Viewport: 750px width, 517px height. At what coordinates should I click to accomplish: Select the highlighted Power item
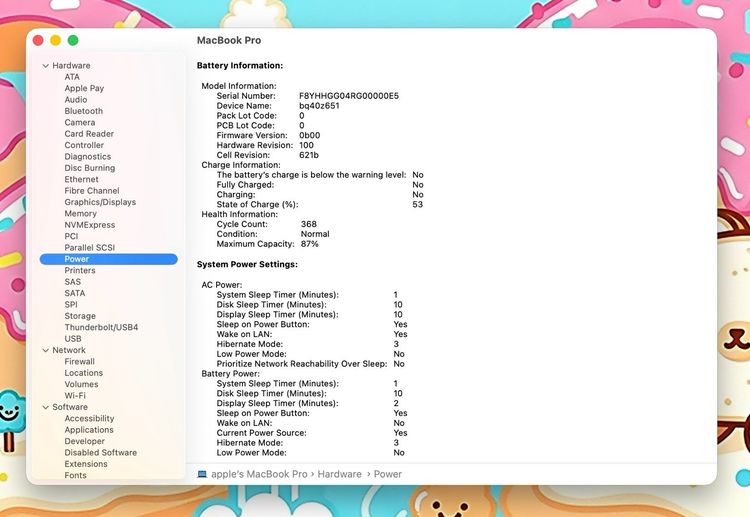[109, 259]
